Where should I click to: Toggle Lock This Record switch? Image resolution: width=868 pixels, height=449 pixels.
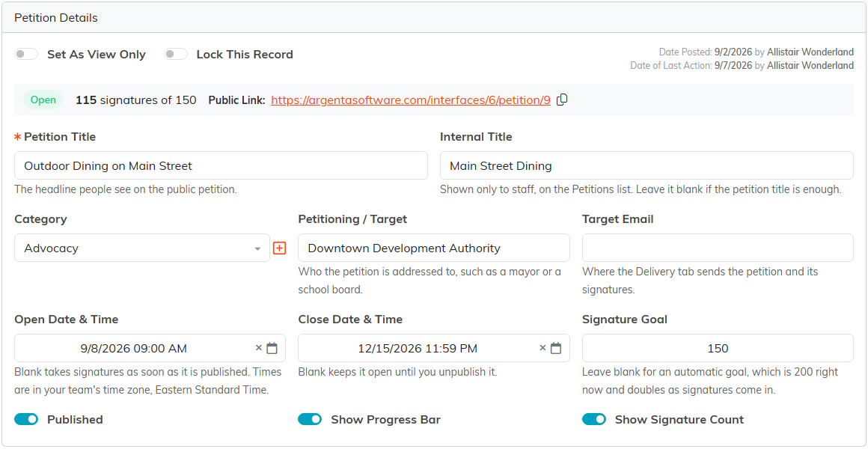pos(176,55)
